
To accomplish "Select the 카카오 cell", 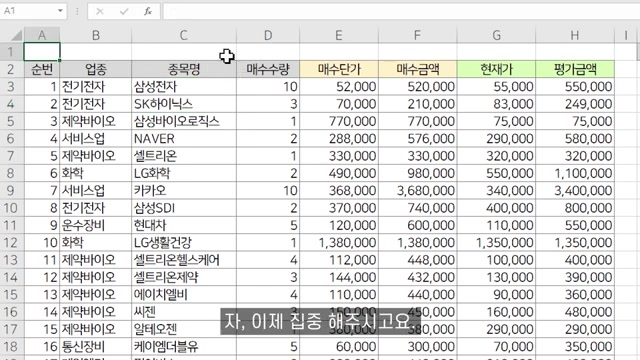I will pyautogui.click(x=184, y=191).
